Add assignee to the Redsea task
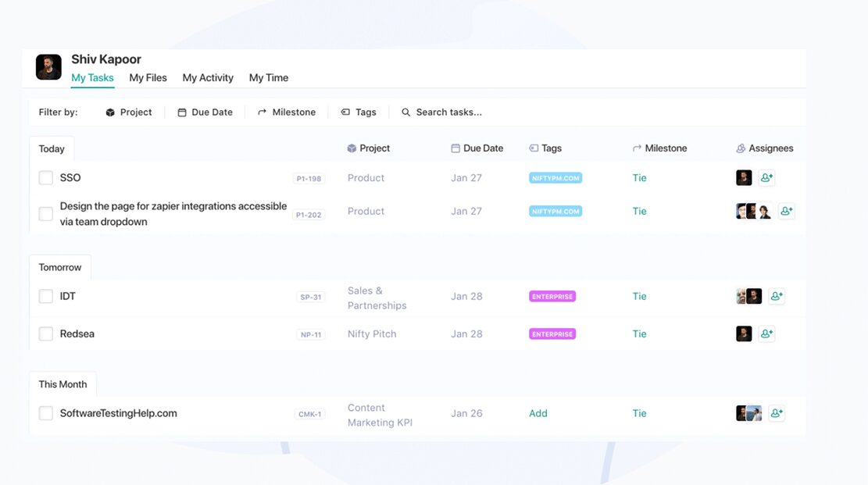 pos(766,333)
